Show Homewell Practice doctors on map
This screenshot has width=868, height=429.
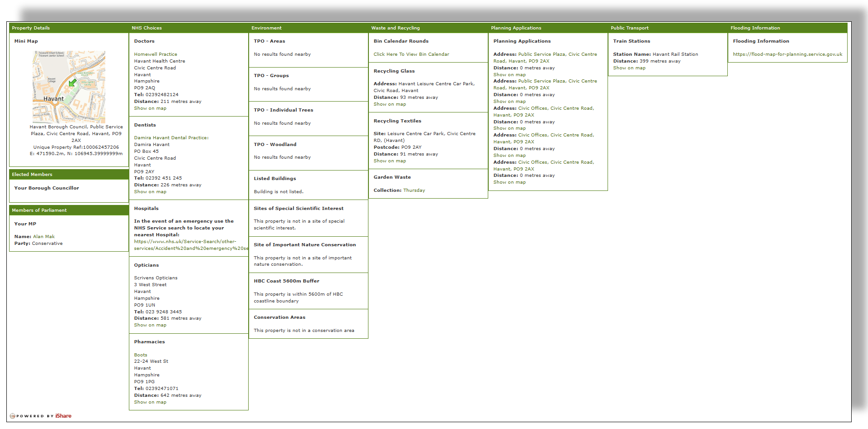pyautogui.click(x=150, y=108)
